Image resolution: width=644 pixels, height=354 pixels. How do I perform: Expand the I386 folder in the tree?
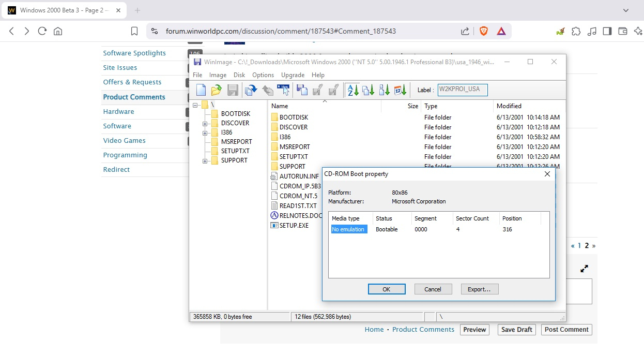pos(205,133)
